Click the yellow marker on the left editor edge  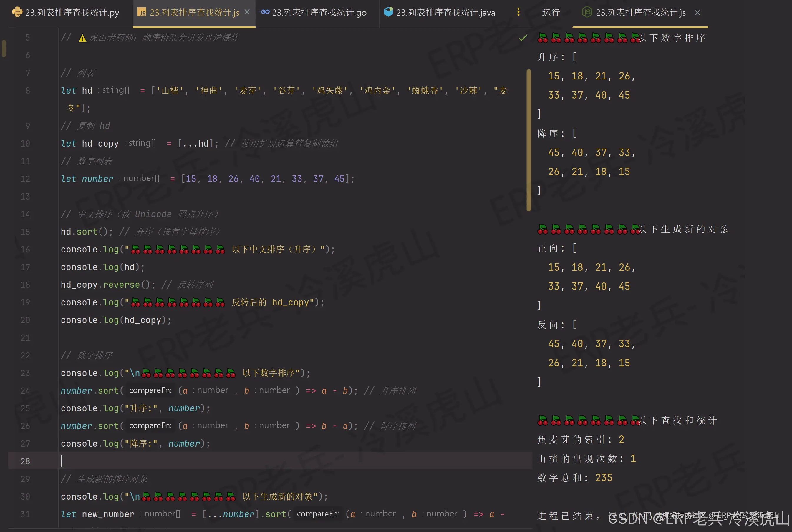tap(4, 49)
